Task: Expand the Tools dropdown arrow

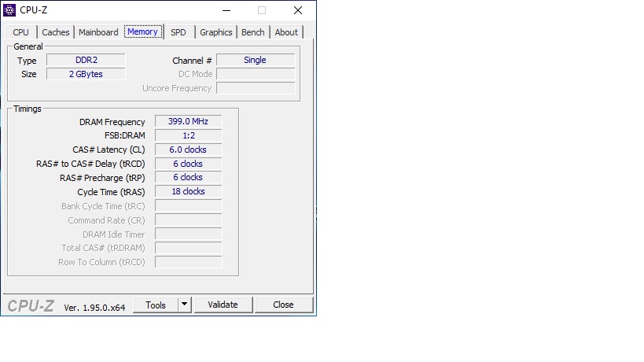Action: [x=185, y=305]
